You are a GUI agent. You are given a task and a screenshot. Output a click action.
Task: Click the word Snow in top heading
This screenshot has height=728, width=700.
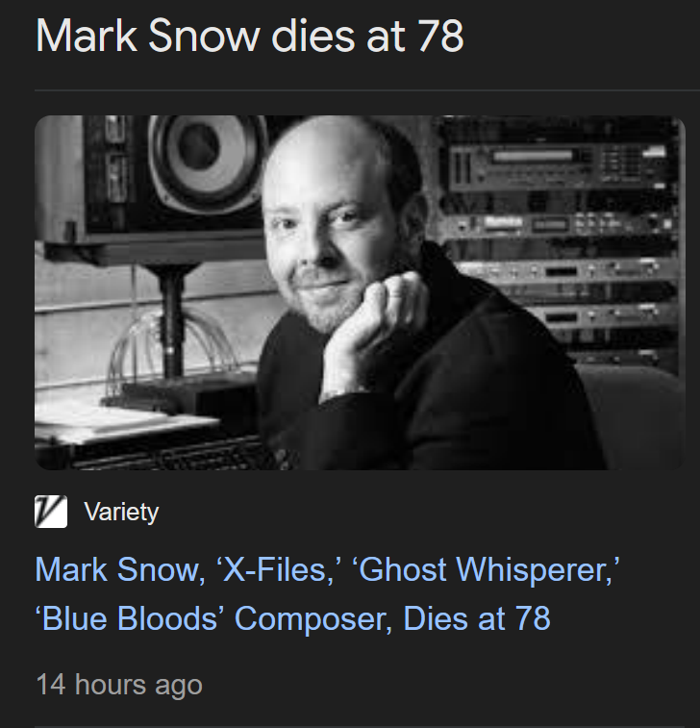[204, 36]
